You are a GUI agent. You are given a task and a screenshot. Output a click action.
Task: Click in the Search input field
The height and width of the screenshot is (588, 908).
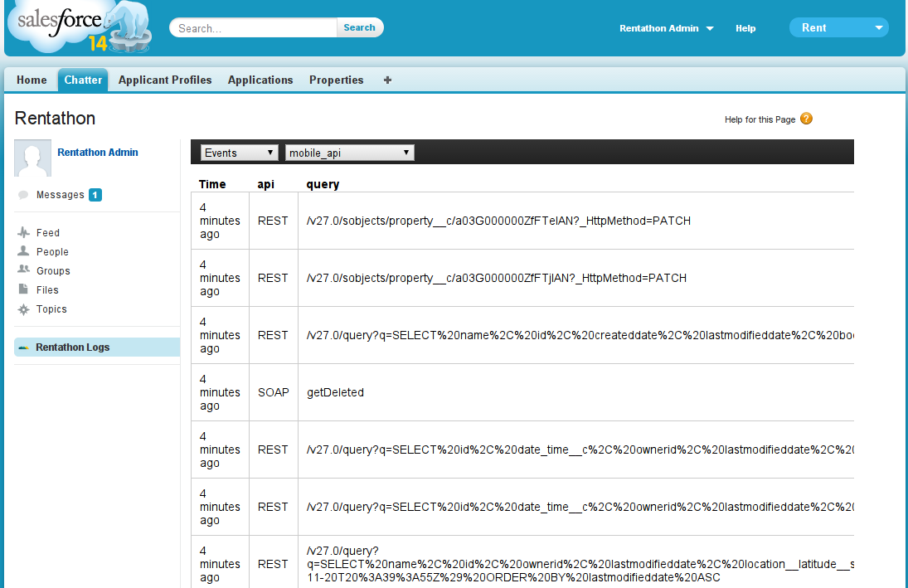coord(253,28)
